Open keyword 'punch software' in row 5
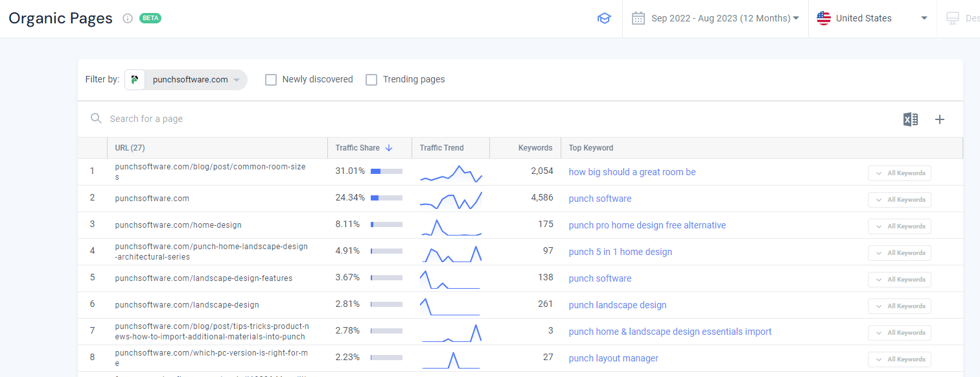The height and width of the screenshot is (377, 980). click(600, 278)
